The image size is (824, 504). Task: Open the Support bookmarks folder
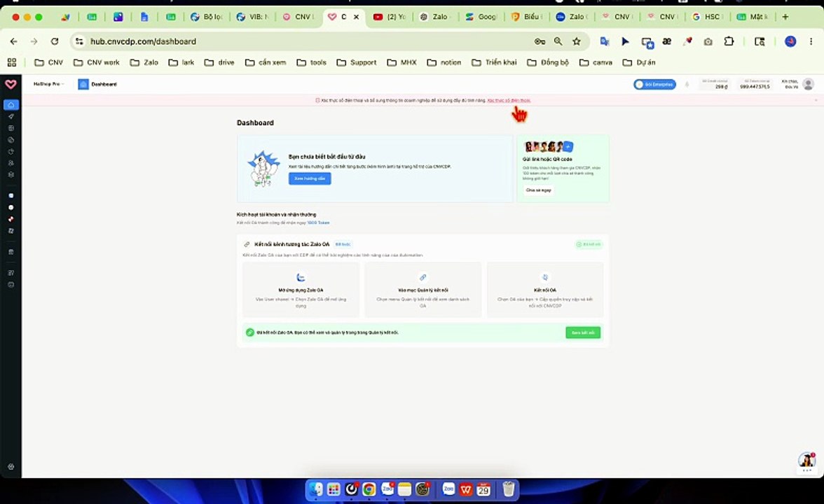[x=356, y=62]
